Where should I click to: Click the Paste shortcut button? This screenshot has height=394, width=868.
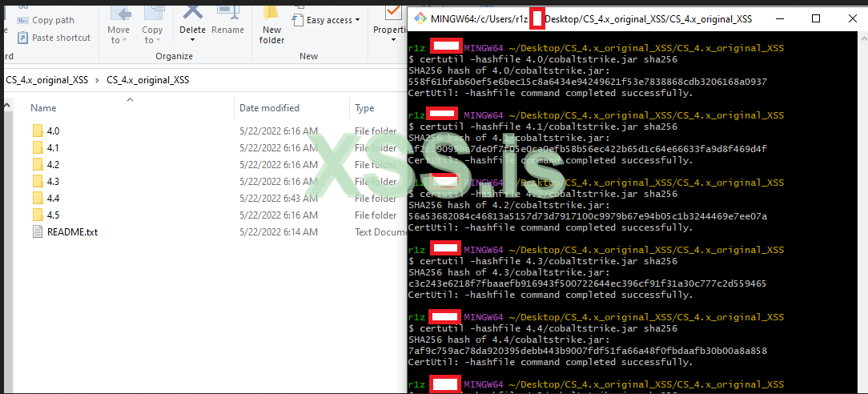pyautogui.click(x=54, y=38)
